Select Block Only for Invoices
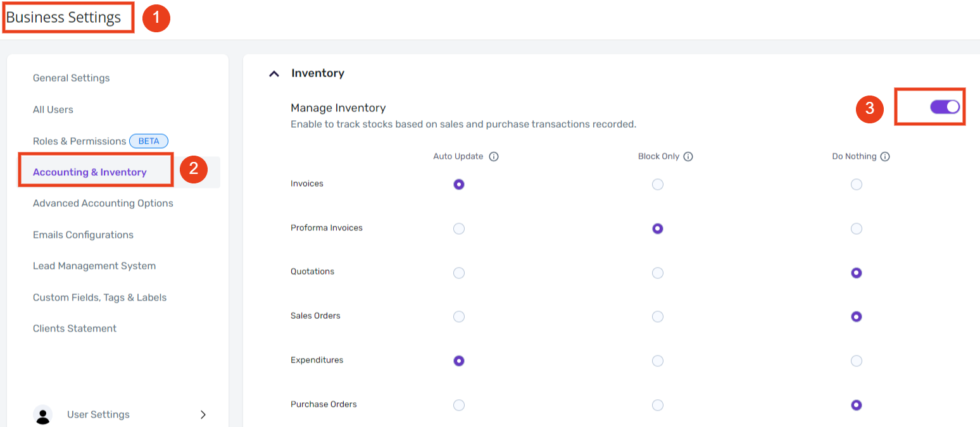Screen dimensions: 980x427 (x=658, y=184)
